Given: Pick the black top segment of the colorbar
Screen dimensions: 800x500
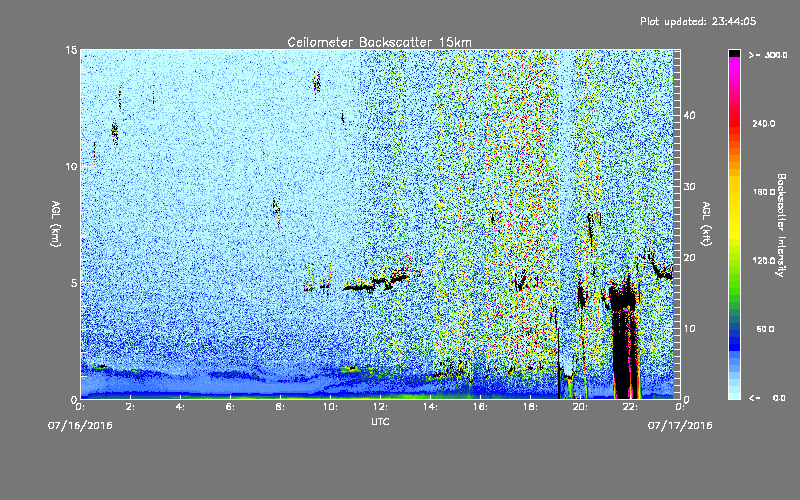Looking at the screenshot, I should click(734, 53).
